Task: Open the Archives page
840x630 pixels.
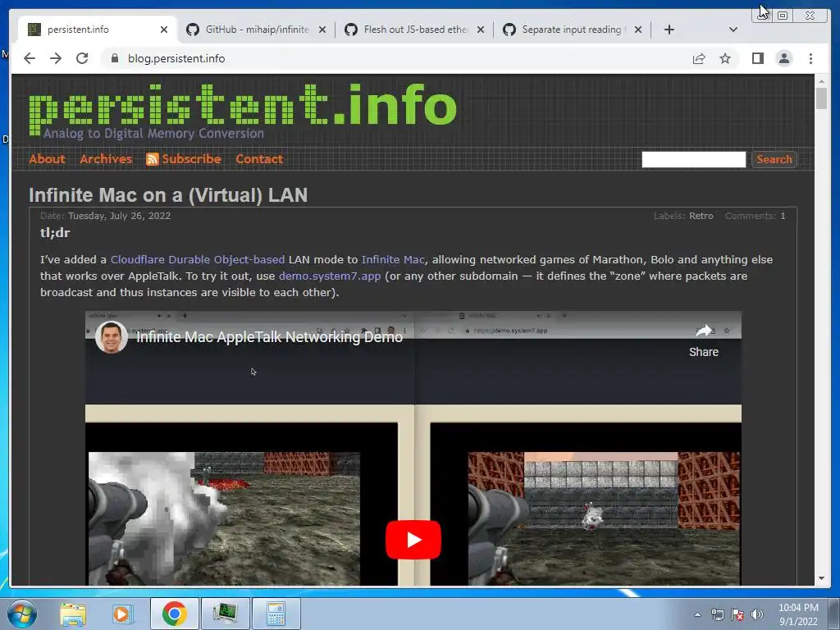Action: [106, 159]
